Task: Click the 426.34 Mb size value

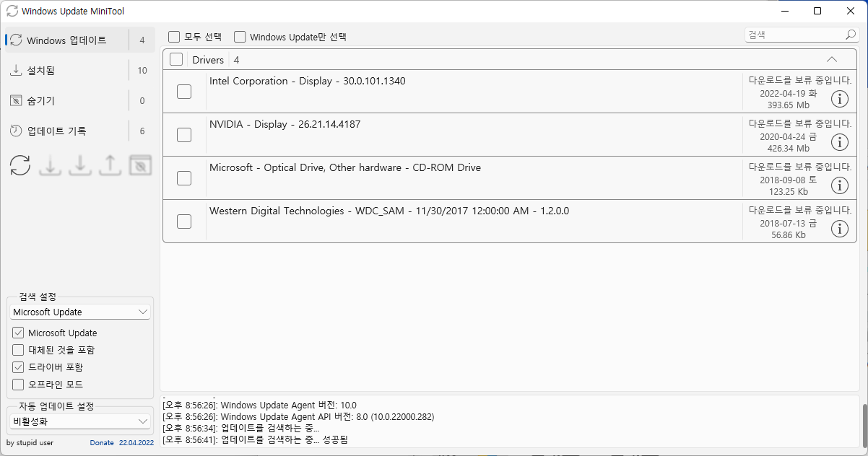Action: coord(788,148)
